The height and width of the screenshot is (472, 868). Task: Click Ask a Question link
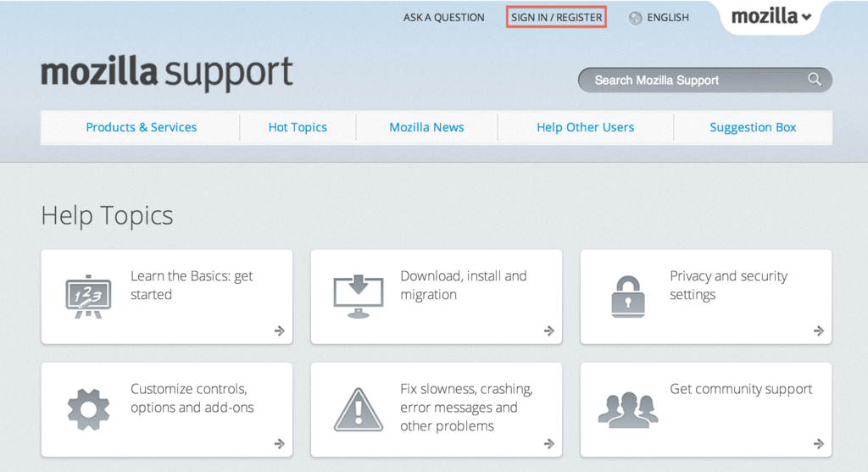443,18
